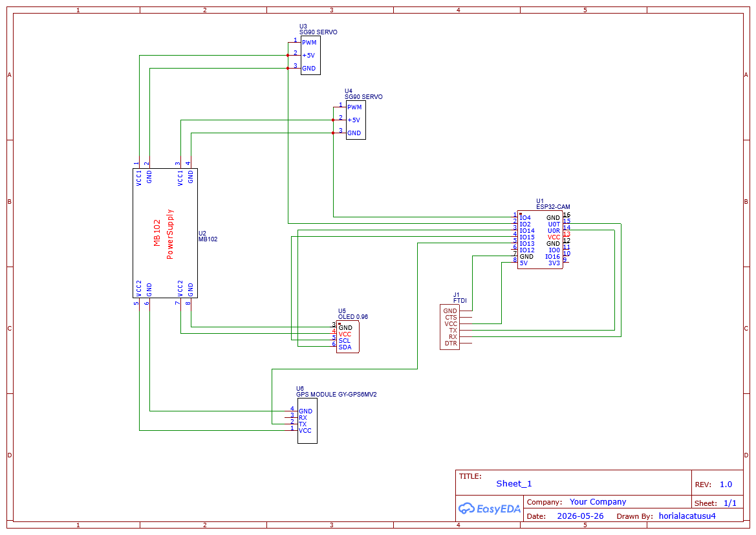Click the REV 1.0 value
Image resolution: width=756 pixels, height=535 pixels.
[x=726, y=485]
